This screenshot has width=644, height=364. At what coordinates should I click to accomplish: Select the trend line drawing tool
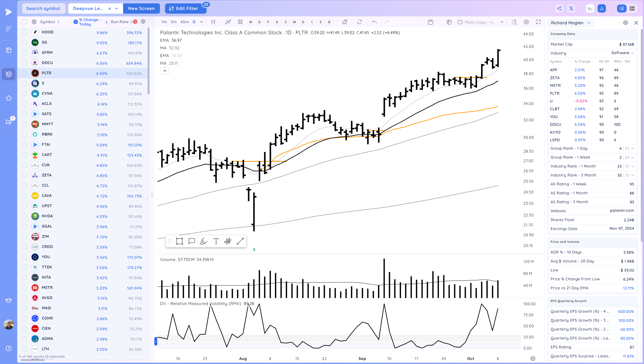(240, 241)
